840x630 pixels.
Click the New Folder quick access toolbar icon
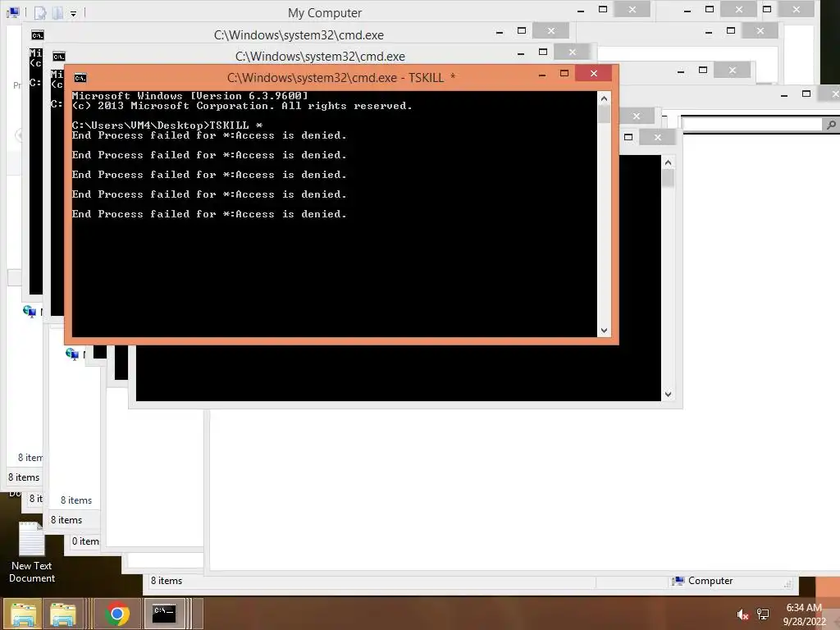tap(57, 13)
